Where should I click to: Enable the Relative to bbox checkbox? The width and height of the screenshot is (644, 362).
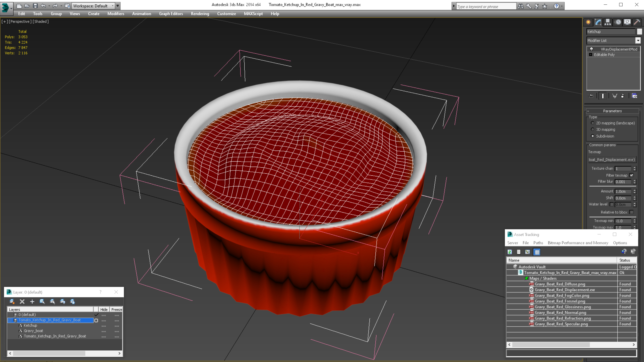[x=631, y=212]
